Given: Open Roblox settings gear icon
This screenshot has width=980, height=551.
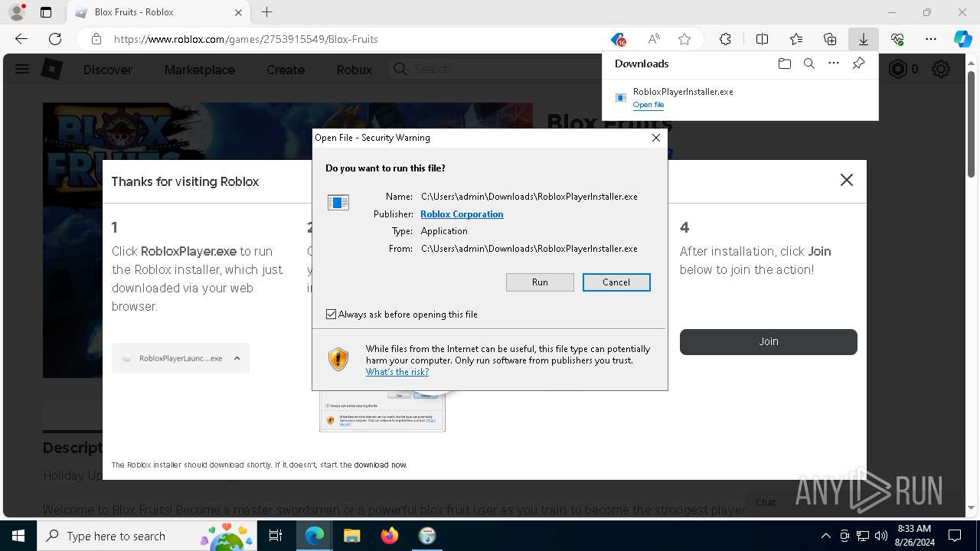Looking at the screenshot, I should pyautogui.click(x=941, y=70).
